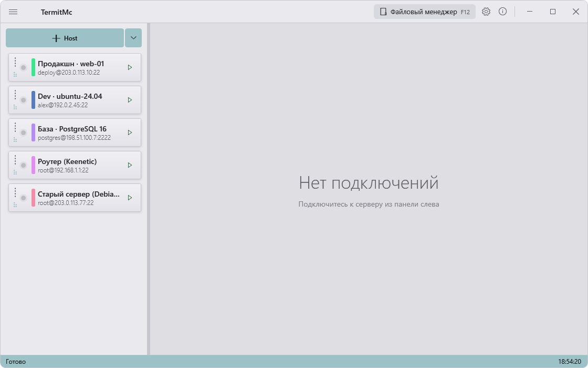Click the address deploy@203.0.113.10:22
This screenshot has width=588, height=368.
[69, 73]
